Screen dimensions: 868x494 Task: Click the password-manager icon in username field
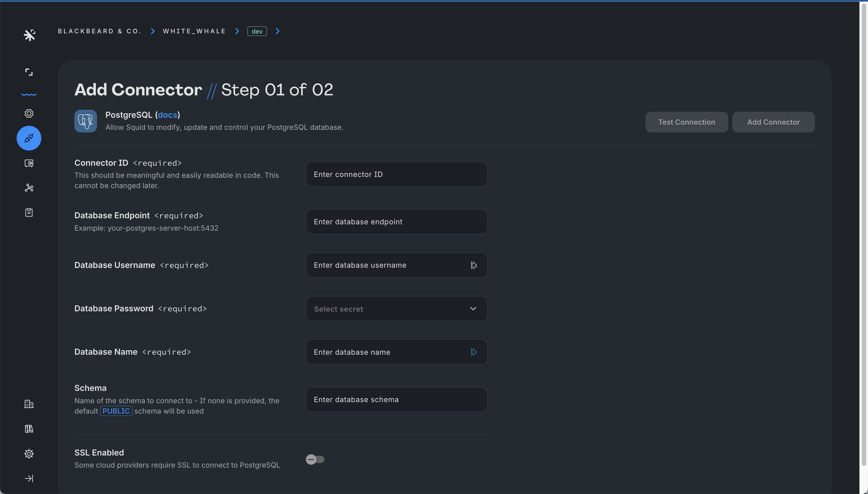(474, 265)
